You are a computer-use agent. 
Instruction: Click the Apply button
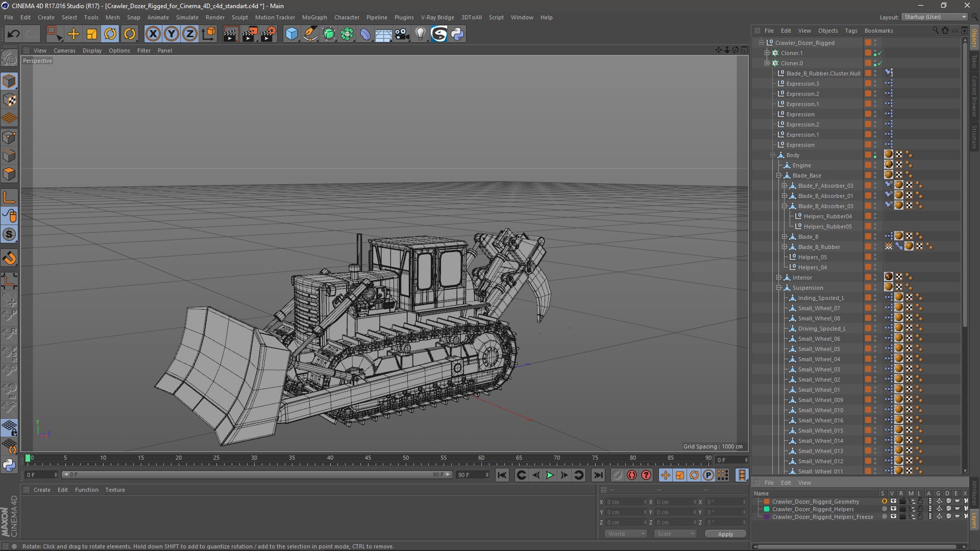725,534
